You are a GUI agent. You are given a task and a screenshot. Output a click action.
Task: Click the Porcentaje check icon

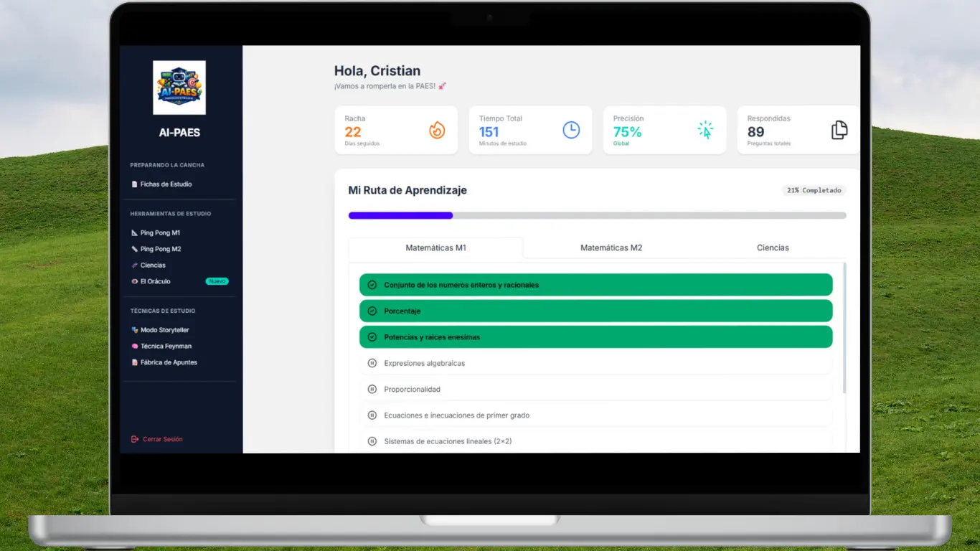(x=372, y=311)
